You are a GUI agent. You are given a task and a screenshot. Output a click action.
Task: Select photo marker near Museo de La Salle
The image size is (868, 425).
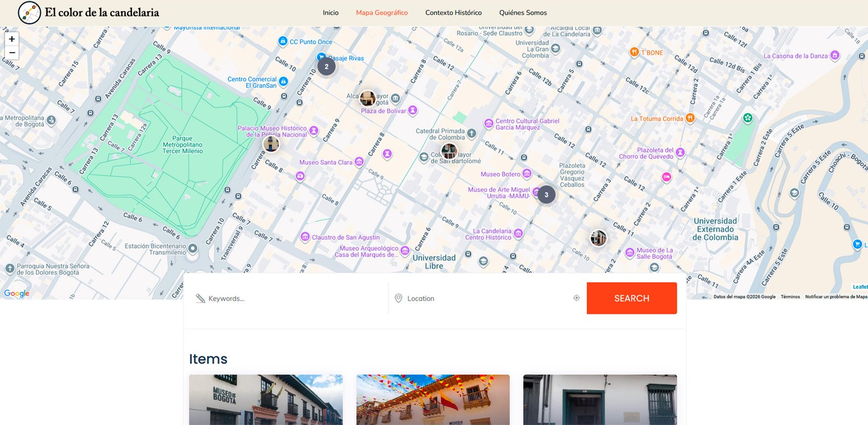coord(598,238)
